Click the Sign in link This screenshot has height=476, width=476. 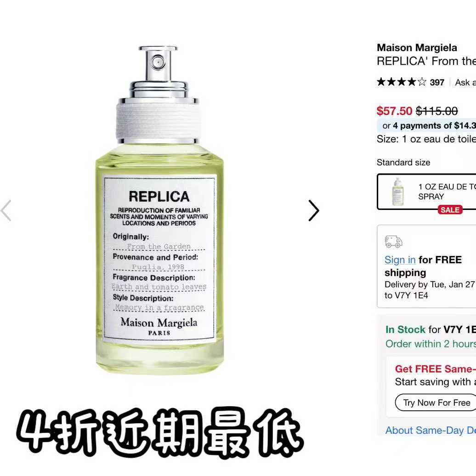pos(400,260)
